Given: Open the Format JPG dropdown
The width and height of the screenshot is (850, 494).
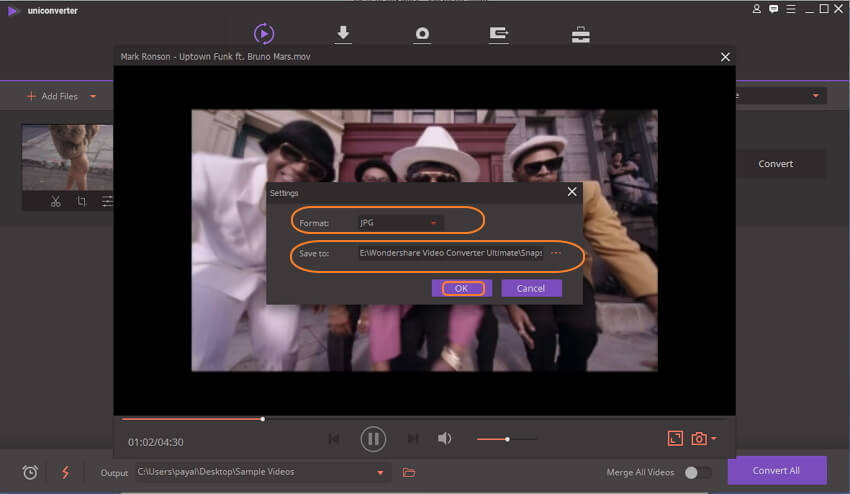Looking at the screenshot, I should coord(400,223).
